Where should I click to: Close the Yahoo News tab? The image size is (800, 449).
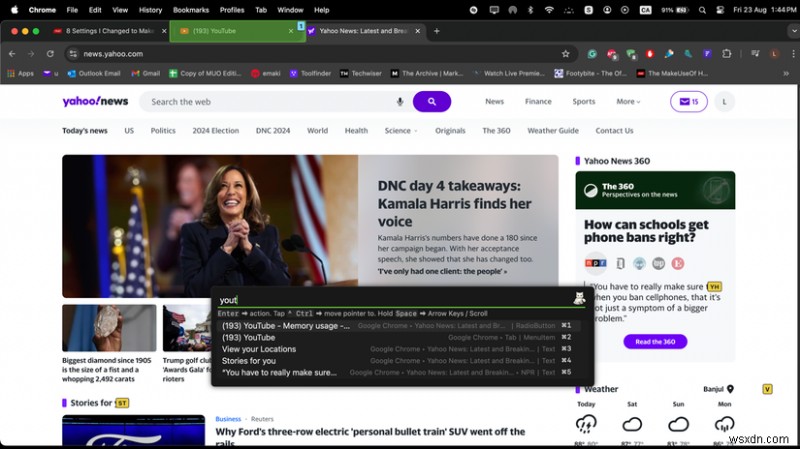coord(418,31)
